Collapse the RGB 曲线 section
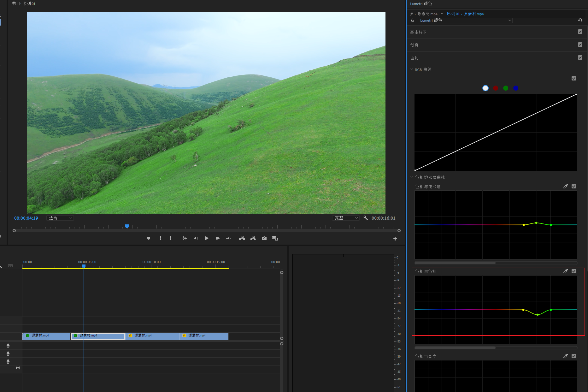 pos(412,69)
